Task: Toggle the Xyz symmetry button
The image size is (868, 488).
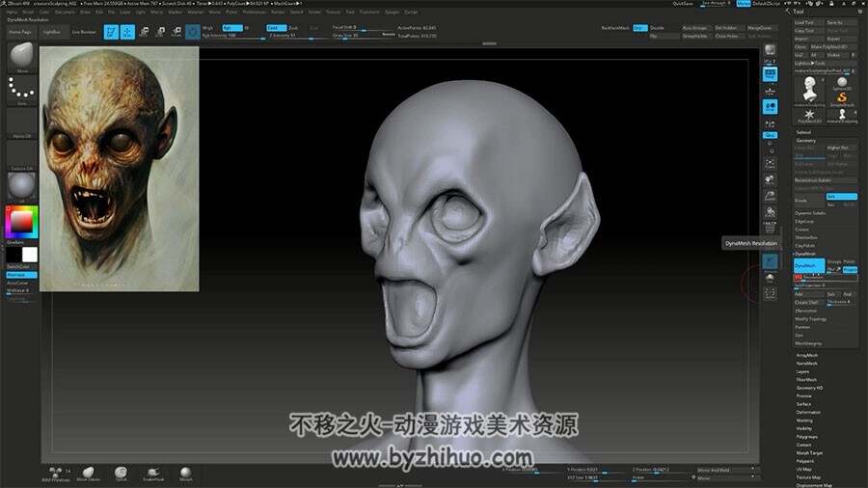Action: click(x=770, y=135)
